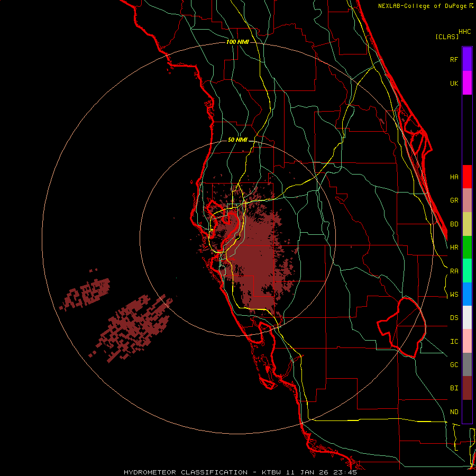The height and width of the screenshot is (476, 476).
Task: Click the 50 NMI range ring label
Action: click(237, 140)
